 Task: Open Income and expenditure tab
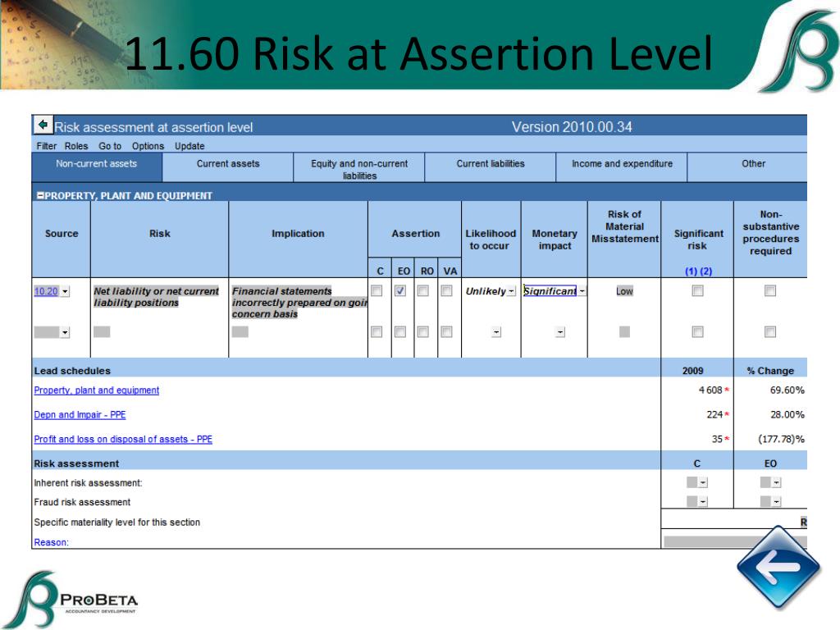coord(622,167)
